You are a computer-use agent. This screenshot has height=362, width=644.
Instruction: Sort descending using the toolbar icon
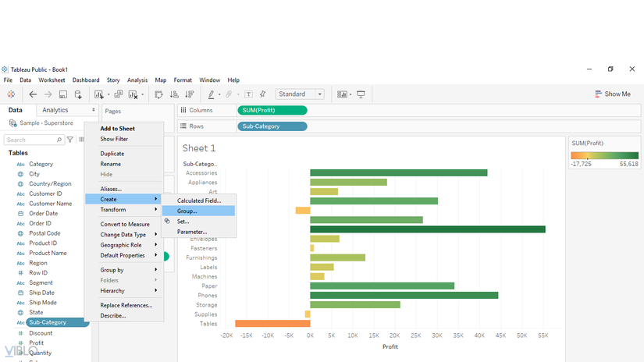click(190, 94)
